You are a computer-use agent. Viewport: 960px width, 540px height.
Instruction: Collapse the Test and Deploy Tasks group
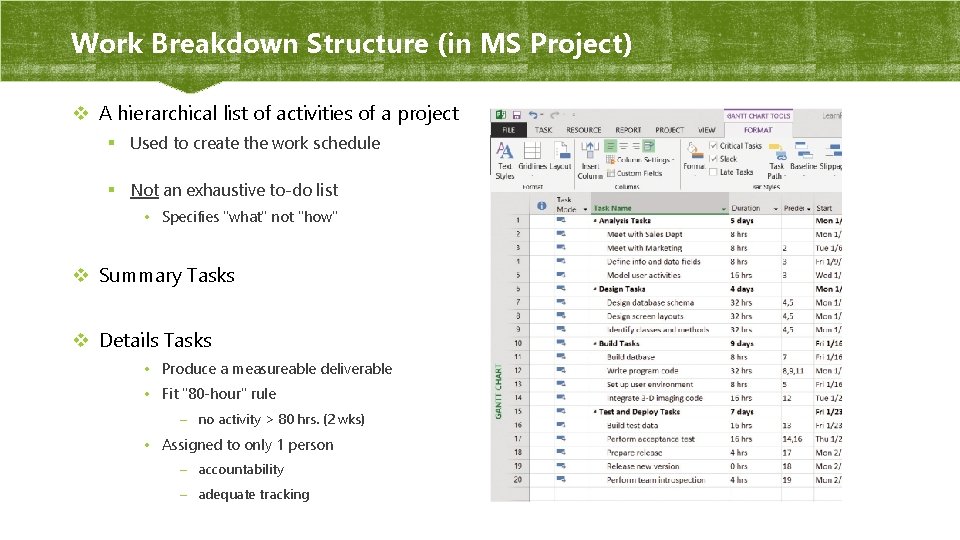click(595, 411)
